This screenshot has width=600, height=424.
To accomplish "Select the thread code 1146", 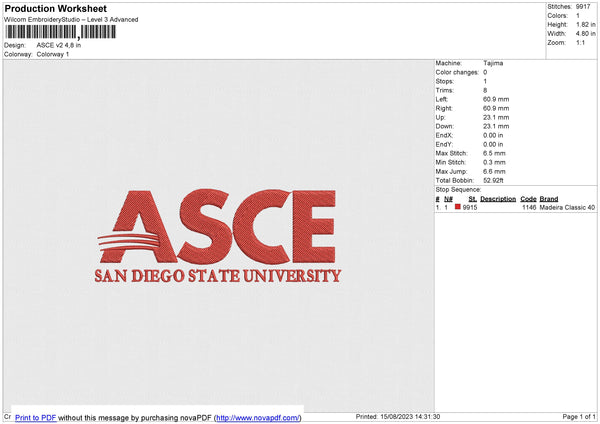I will click(x=529, y=207).
